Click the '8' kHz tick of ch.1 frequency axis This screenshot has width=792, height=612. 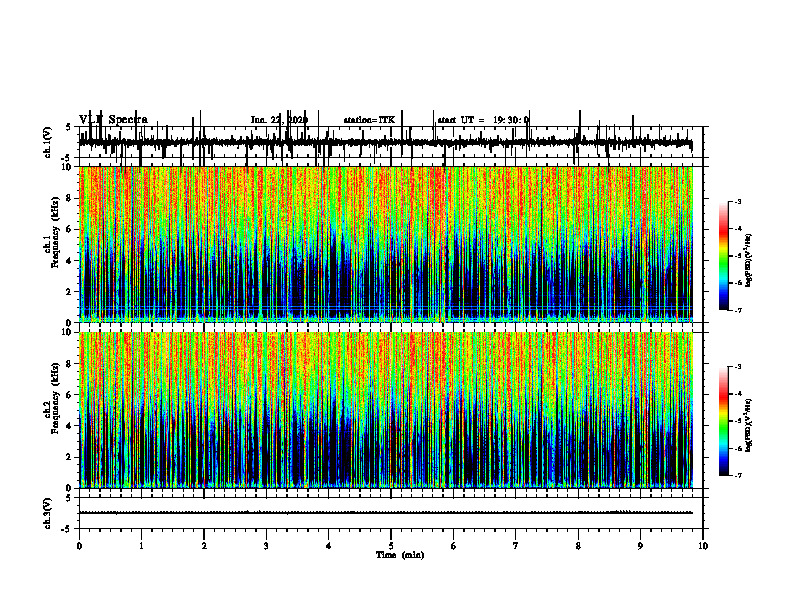69,198
